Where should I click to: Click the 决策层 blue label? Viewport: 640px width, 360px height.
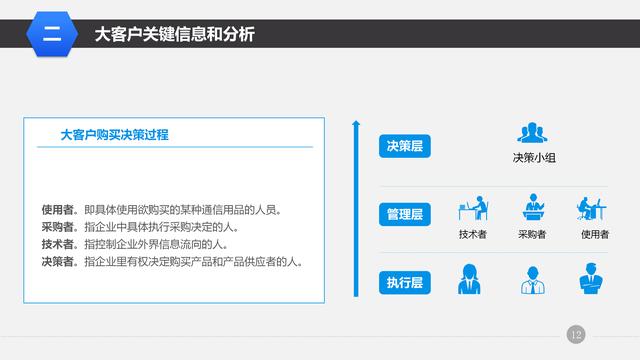(x=404, y=146)
